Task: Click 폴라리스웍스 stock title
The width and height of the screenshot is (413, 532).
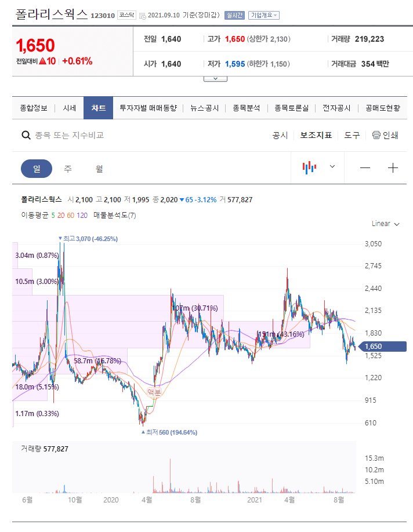Action: [52, 14]
